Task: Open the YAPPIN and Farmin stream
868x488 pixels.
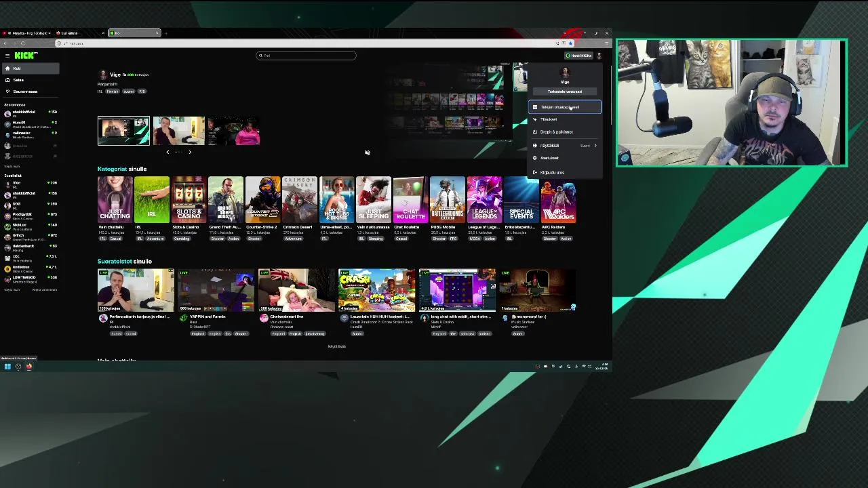Action: click(x=216, y=290)
